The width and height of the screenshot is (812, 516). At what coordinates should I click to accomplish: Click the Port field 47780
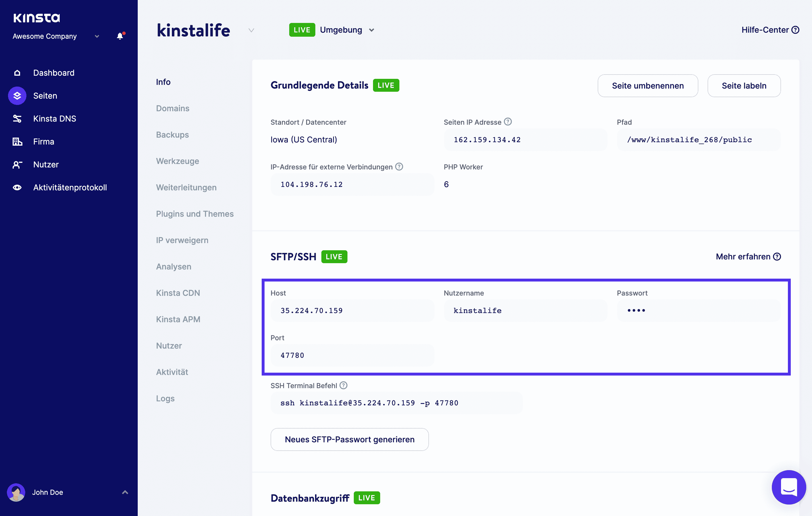pos(352,355)
